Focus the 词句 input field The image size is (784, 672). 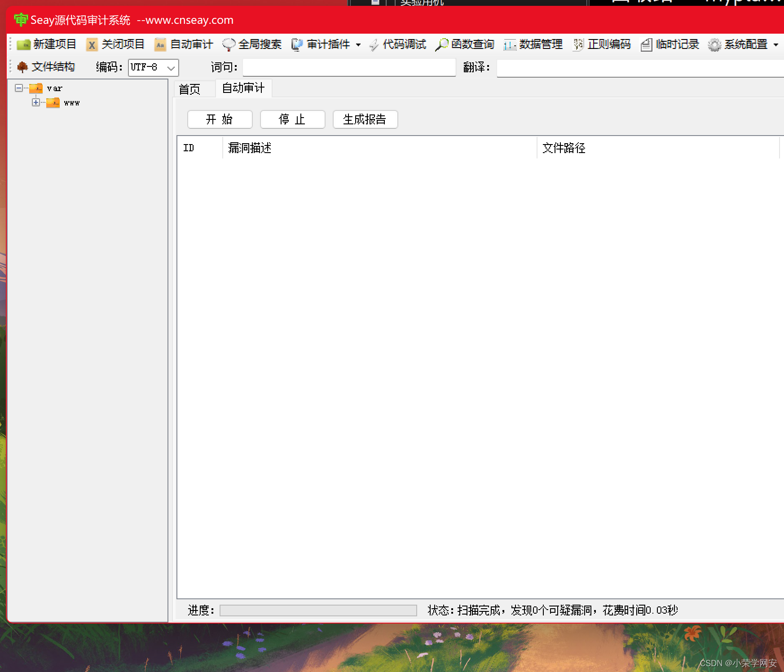pyautogui.click(x=349, y=67)
